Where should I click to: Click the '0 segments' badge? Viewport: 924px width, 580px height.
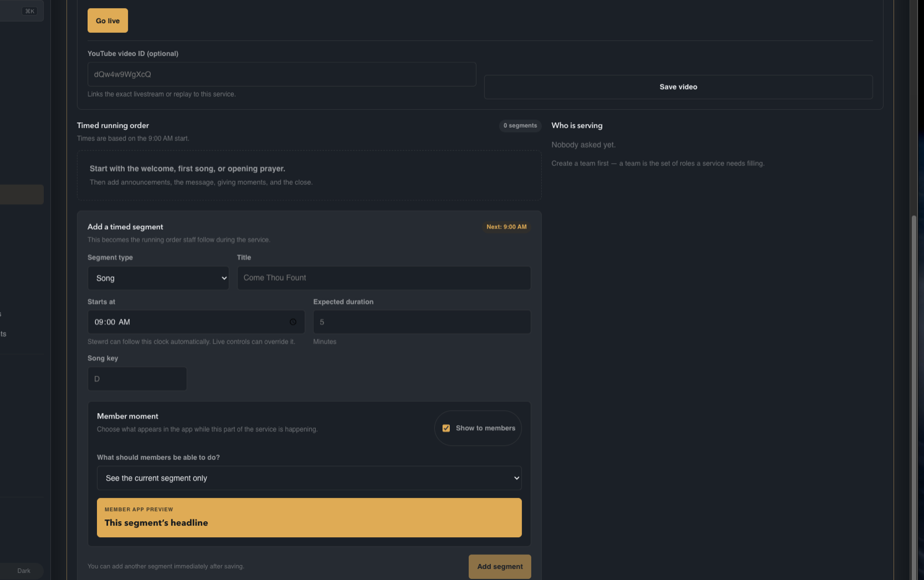coord(520,125)
